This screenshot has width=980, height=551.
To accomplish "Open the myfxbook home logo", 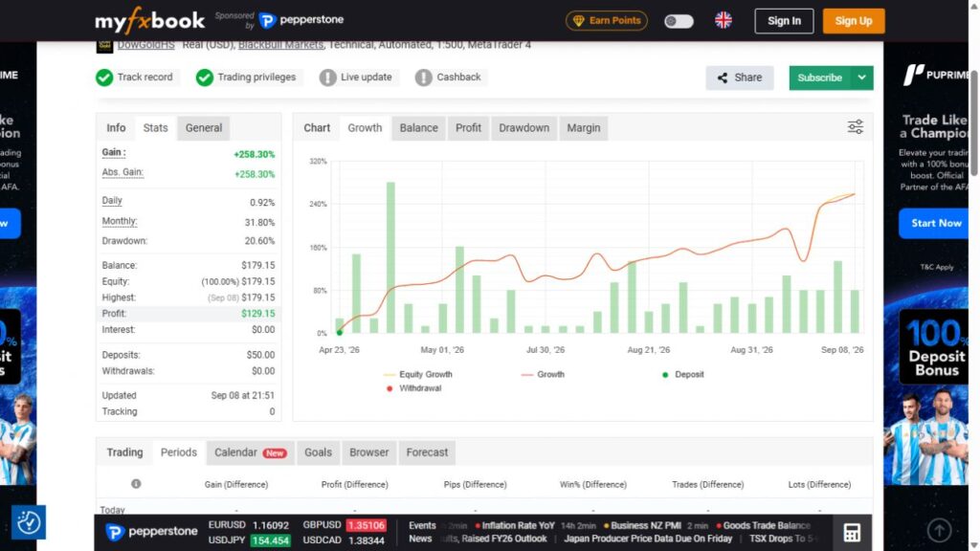I will pyautogui.click(x=149, y=21).
